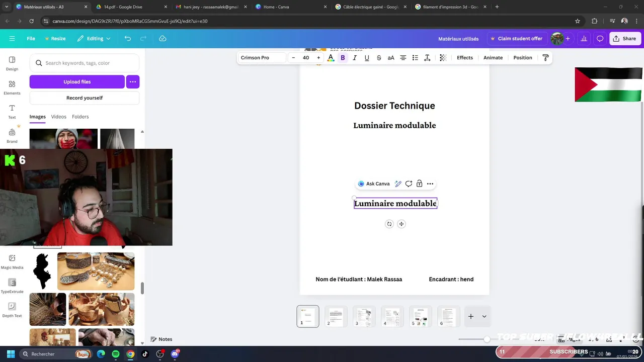Expand the add page type chevron
Screen dimensions: 644x362
(484, 317)
